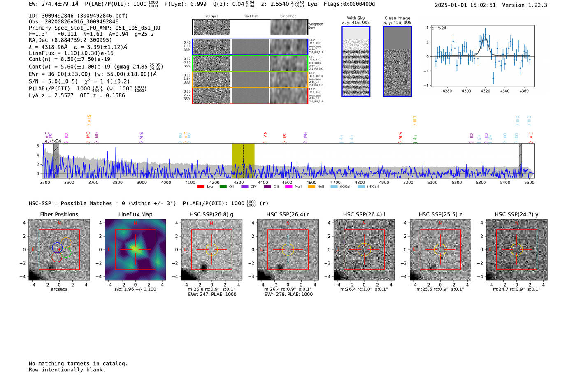The height and width of the screenshot is (392, 576).
Task: Click the ID: 3009492846 text line
Action: point(78,16)
